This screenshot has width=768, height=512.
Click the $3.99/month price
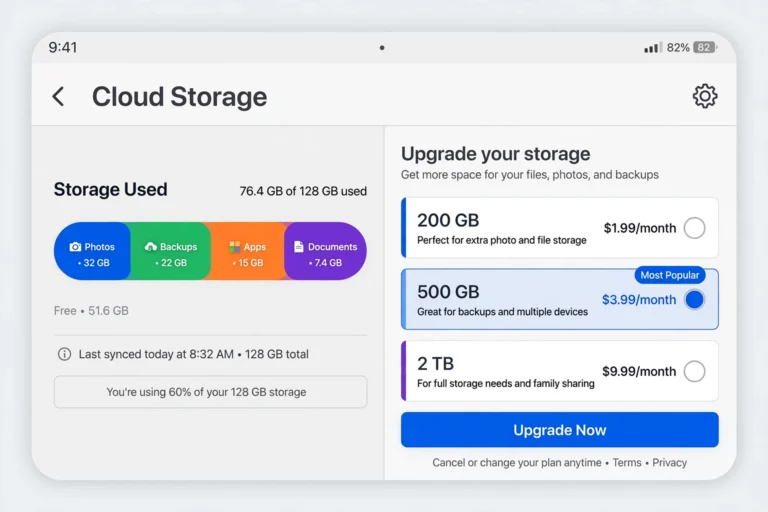[x=639, y=299]
